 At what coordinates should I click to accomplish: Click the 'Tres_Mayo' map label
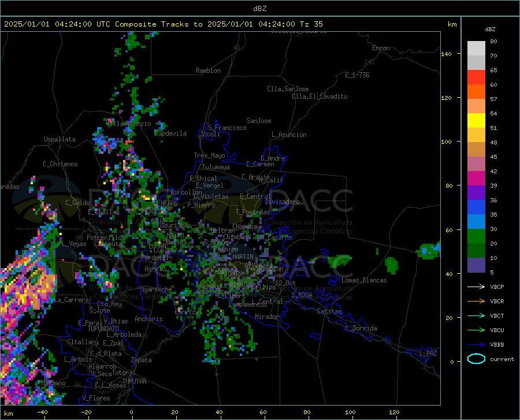210,155
